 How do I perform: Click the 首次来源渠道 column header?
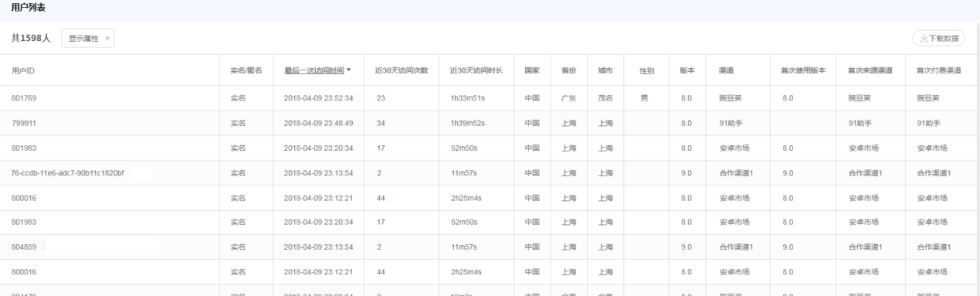[870, 70]
